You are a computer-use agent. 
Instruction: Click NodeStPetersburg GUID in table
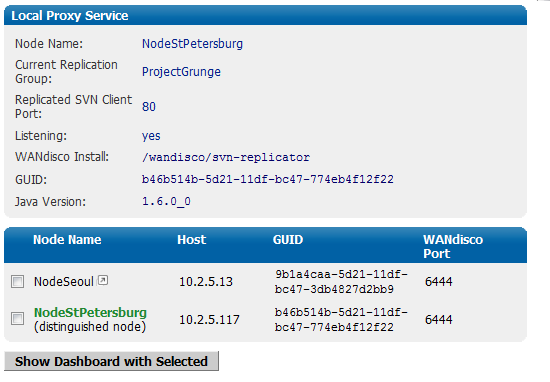point(341,319)
